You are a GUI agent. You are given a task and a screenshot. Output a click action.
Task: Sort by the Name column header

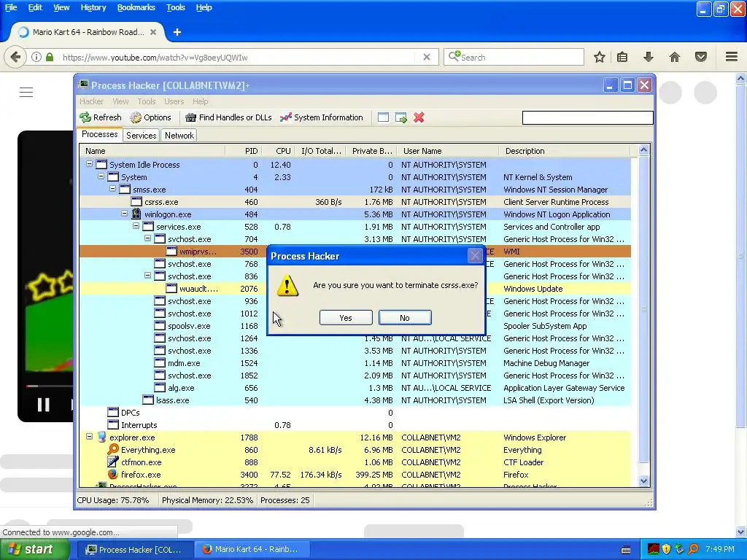coord(152,151)
